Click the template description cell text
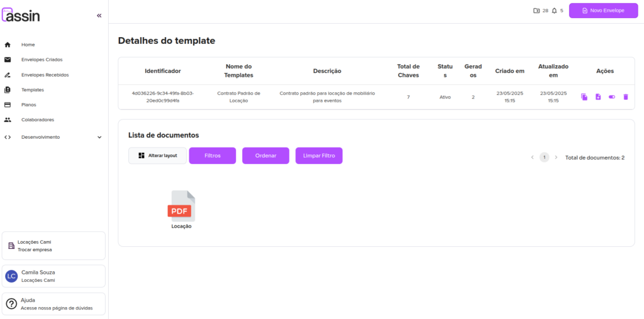 coord(327,97)
